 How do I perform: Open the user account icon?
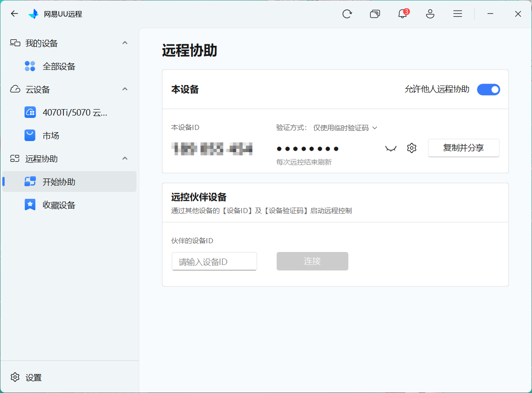click(x=430, y=14)
